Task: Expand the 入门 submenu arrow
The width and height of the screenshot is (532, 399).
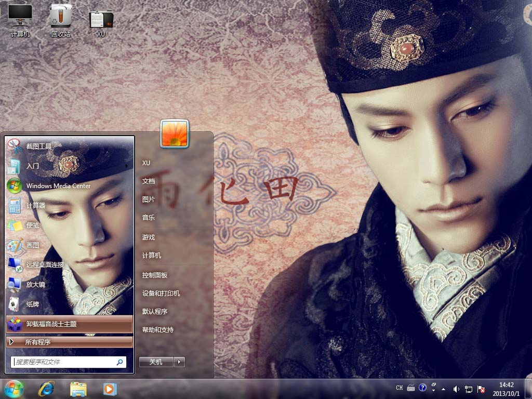Action: (127, 166)
